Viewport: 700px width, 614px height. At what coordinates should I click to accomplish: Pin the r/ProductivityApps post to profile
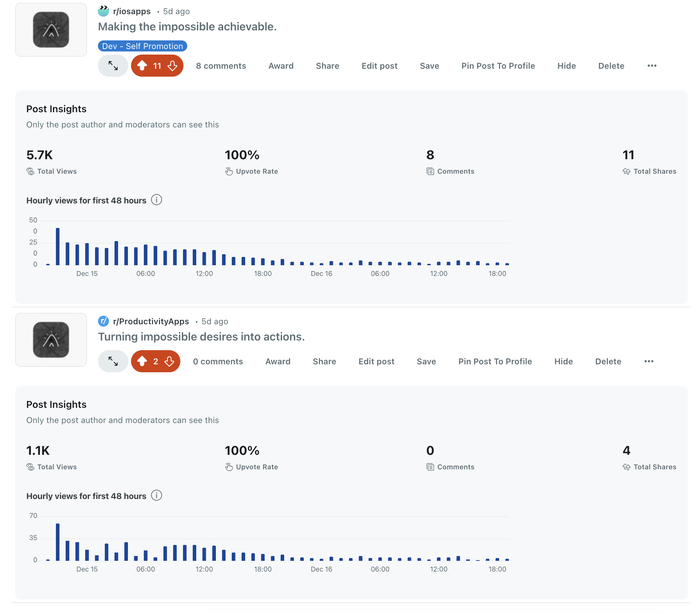pos(495,362)
